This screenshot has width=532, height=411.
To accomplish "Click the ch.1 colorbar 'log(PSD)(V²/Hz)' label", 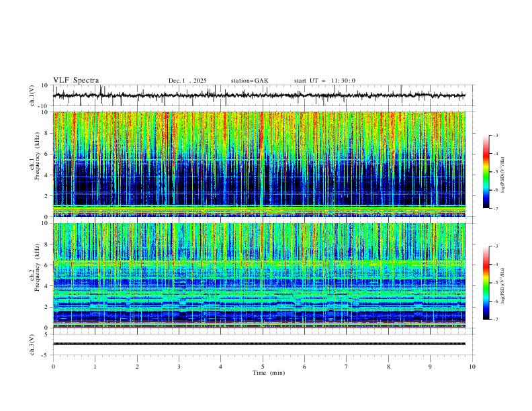I will coord(503,175).
